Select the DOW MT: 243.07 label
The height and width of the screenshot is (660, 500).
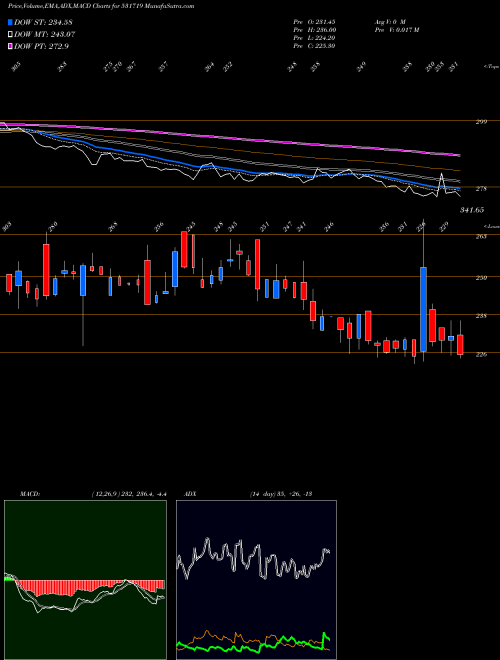[x=45, y=34]
